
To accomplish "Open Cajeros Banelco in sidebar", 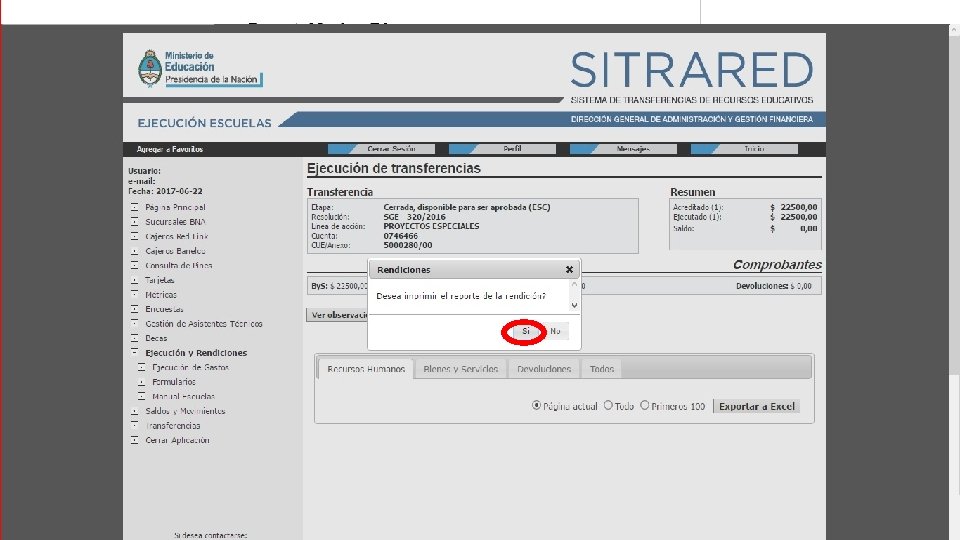I will coord(175,251).
